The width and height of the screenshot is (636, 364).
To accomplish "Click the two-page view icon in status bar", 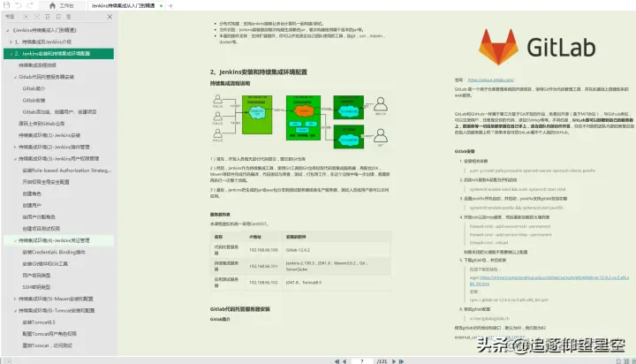I will click(x=626, y=361).
